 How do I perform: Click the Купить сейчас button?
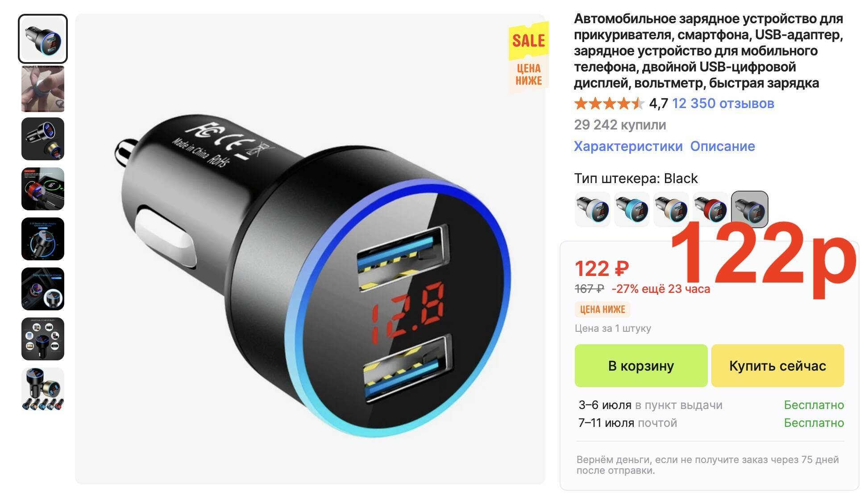point(777,366)
